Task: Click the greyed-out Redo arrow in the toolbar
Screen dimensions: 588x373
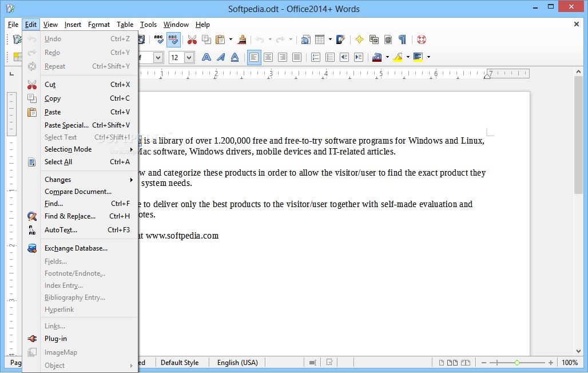Action: click(280, 39)
